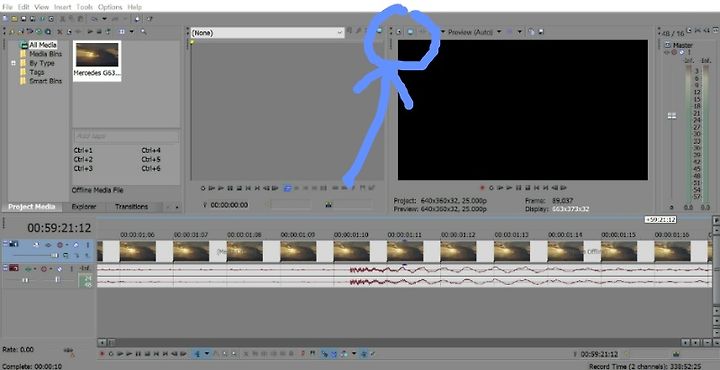Save the project using toolbar icon

click(x=23, y=19)
